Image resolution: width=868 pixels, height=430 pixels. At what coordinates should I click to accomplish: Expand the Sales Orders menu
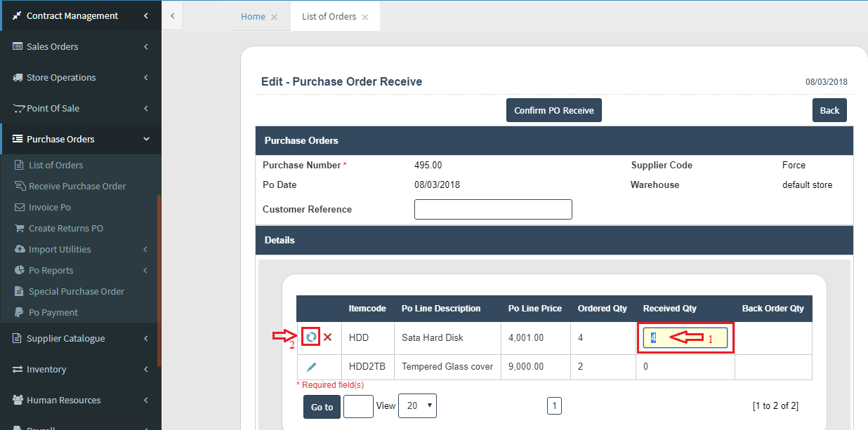pyautogui.click(x=80, y=46)
